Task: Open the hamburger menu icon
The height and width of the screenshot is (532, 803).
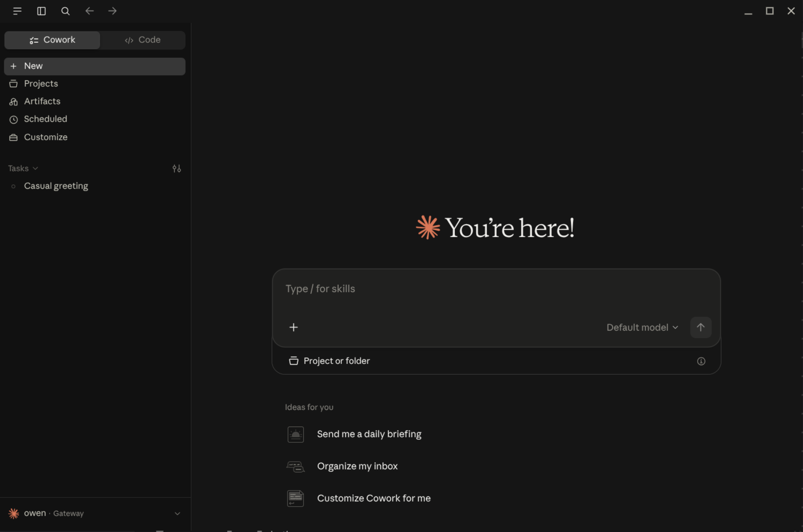Action: tap(17, 11)
